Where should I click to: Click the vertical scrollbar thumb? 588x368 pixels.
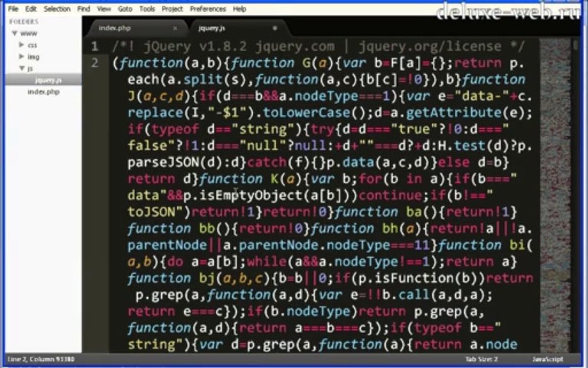click(575, 44)
